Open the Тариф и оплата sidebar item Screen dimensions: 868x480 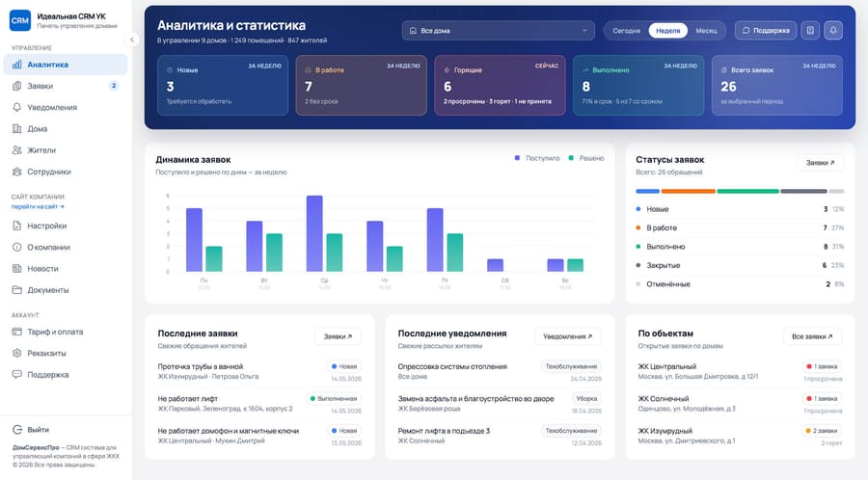click(x=66, y=332)
